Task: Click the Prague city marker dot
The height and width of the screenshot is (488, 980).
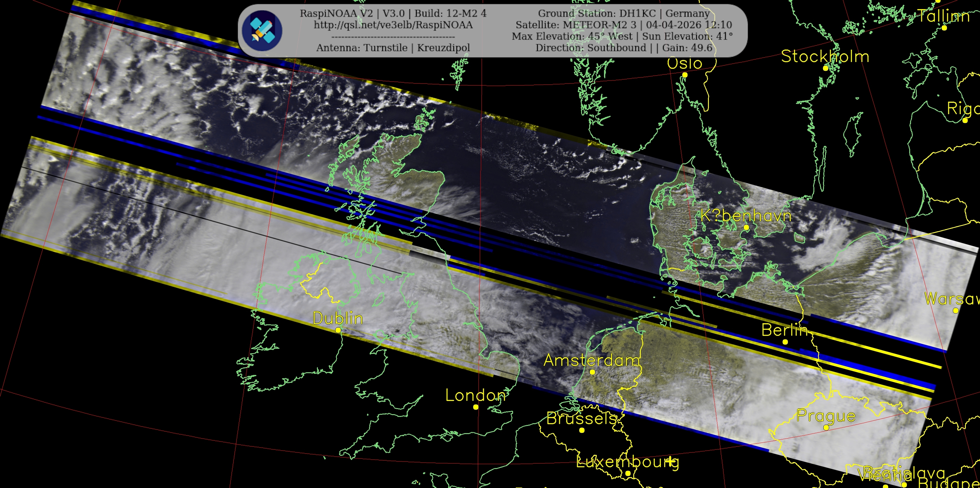Action: (826, 428)
